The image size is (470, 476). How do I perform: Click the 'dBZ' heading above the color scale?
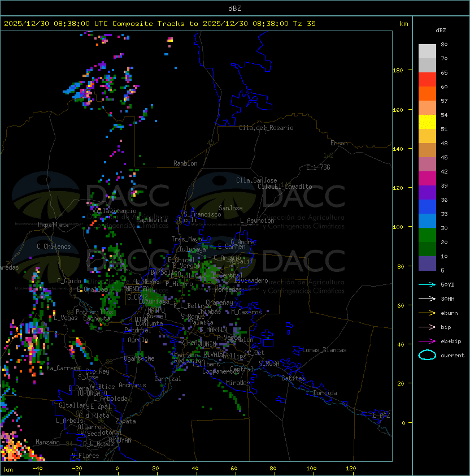pos(441,31)
